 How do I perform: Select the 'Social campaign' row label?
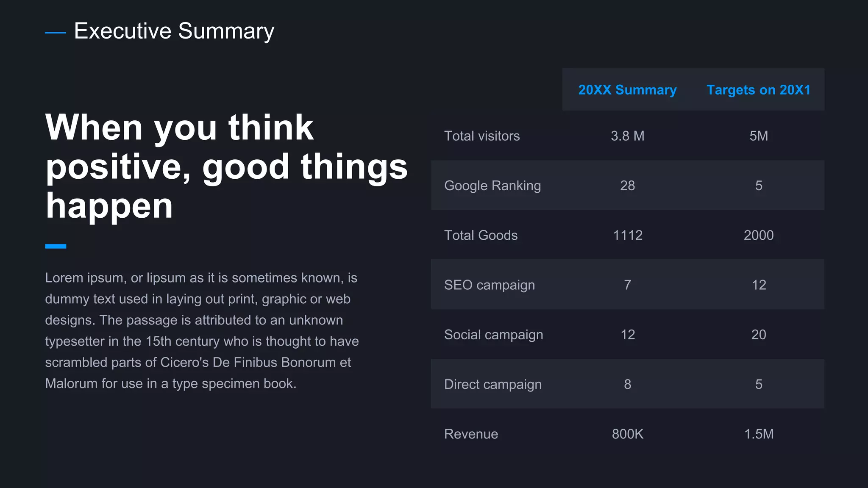tap(493, 335)
